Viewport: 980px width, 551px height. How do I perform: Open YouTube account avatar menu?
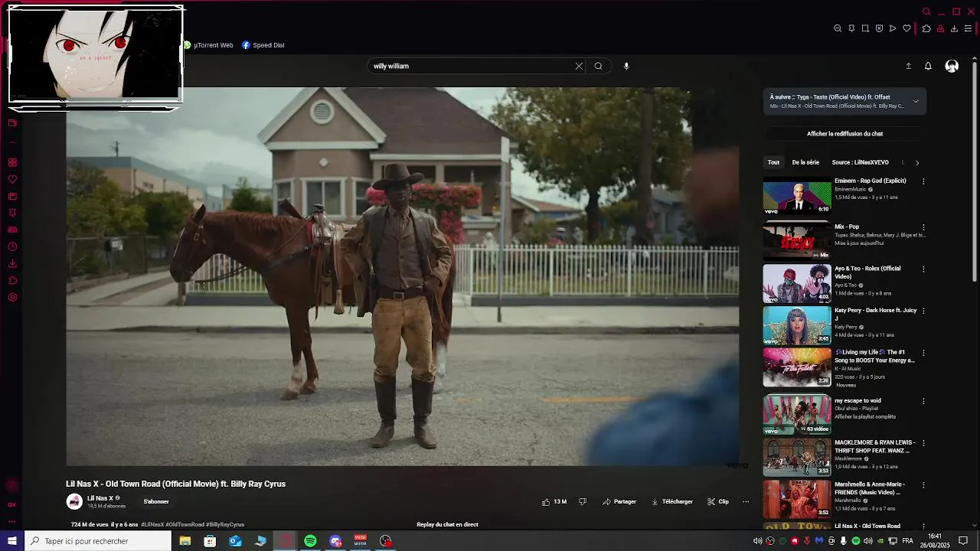coord(952,66)
